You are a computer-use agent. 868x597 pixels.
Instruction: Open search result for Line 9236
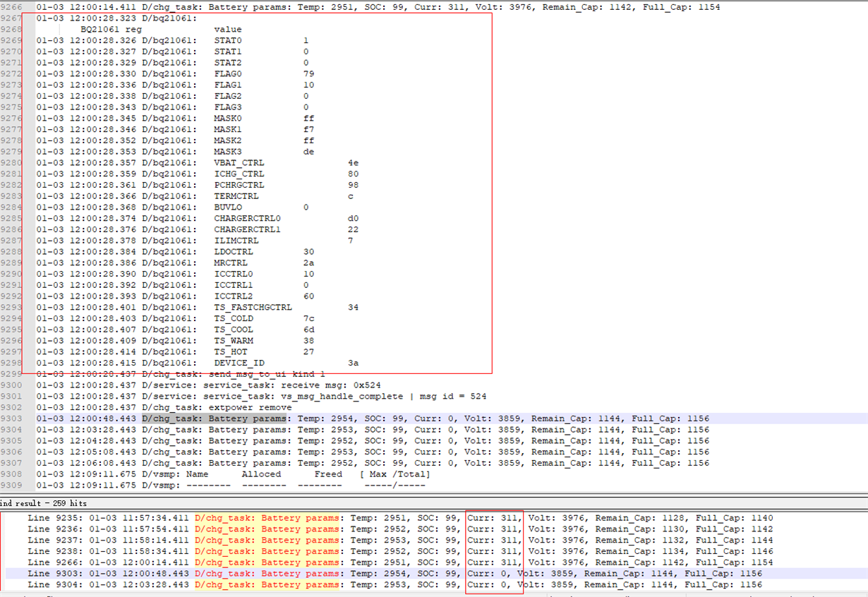coord(400,529)
